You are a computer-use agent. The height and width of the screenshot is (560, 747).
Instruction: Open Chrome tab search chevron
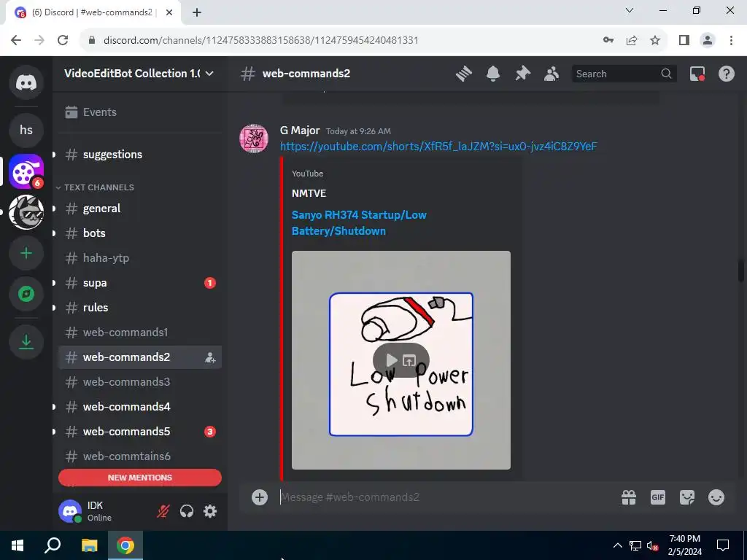[630, 10]
